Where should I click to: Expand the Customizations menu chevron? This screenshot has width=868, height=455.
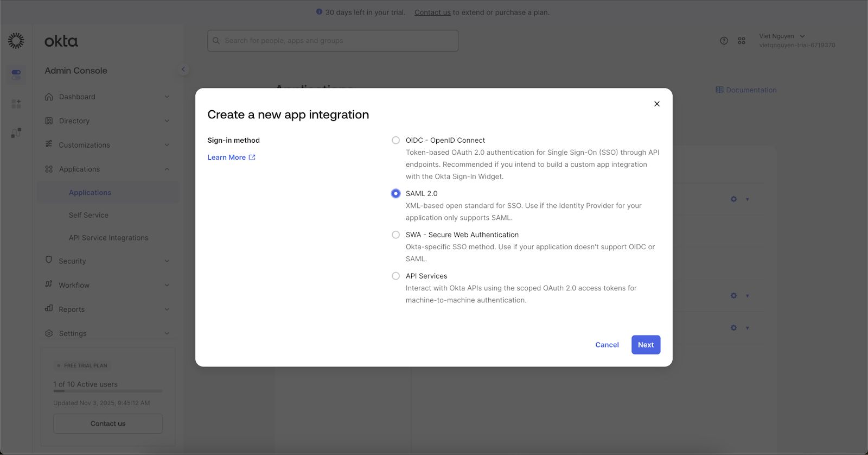167,145
